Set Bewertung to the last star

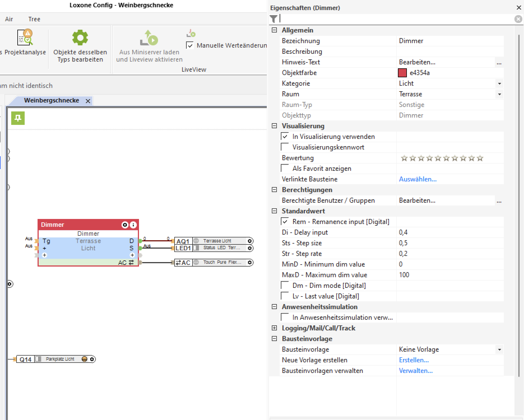[x=480, y=158]
